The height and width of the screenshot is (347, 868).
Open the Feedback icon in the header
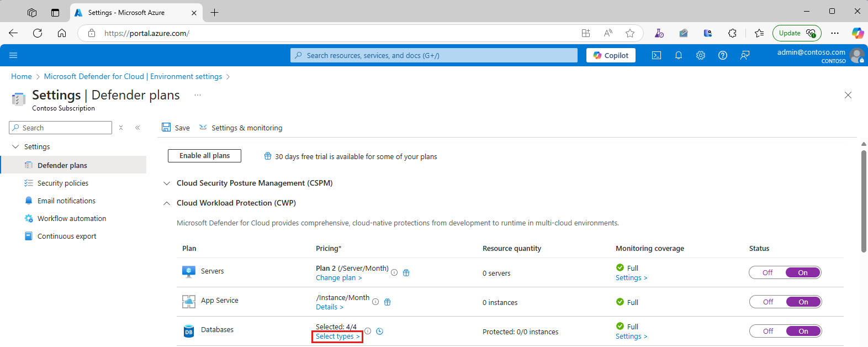pos(745,55)
